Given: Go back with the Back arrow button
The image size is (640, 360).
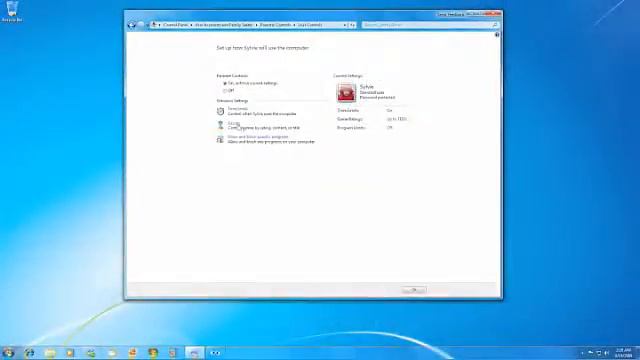Looking at the screenshot, I should (131, 25).
